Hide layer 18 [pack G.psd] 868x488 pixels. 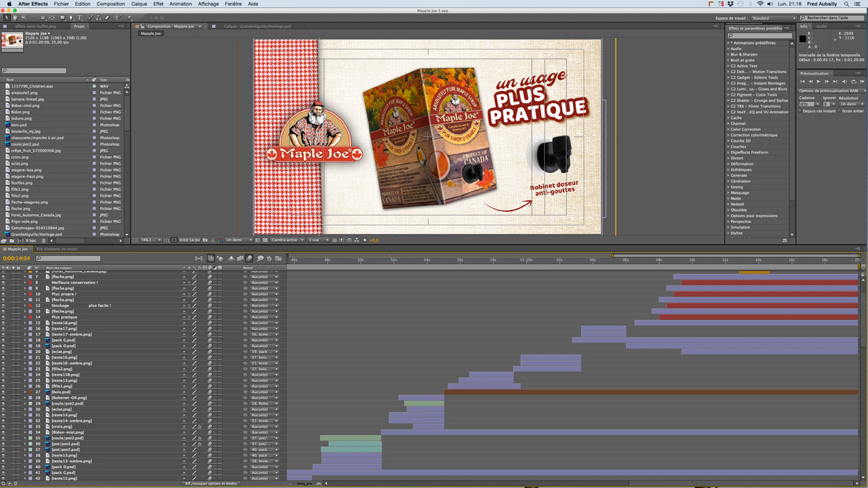pyautogui.click(x=3, y=340)
